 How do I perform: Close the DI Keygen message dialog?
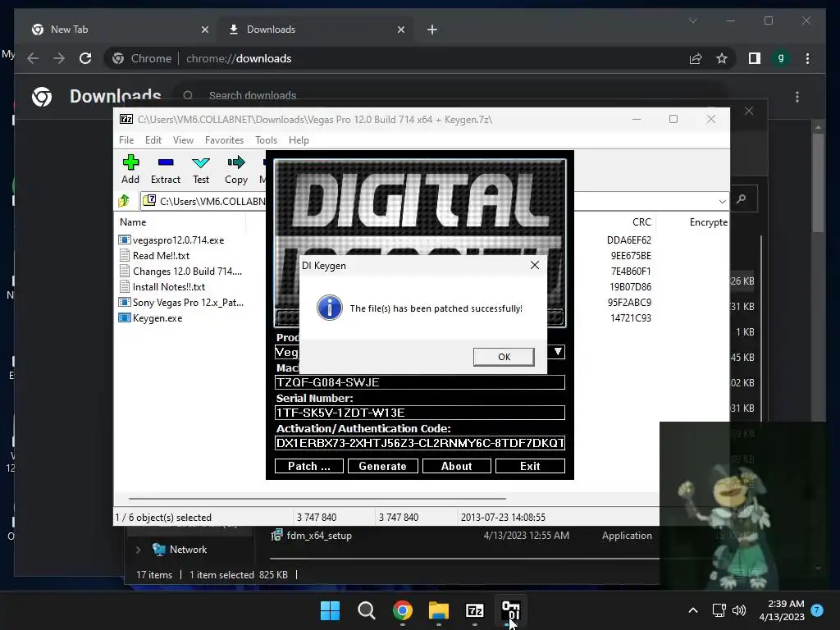[x=534, y=265]
